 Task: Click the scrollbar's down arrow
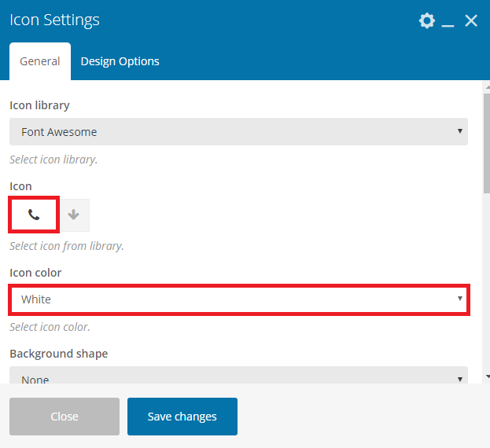pos(488,376)
